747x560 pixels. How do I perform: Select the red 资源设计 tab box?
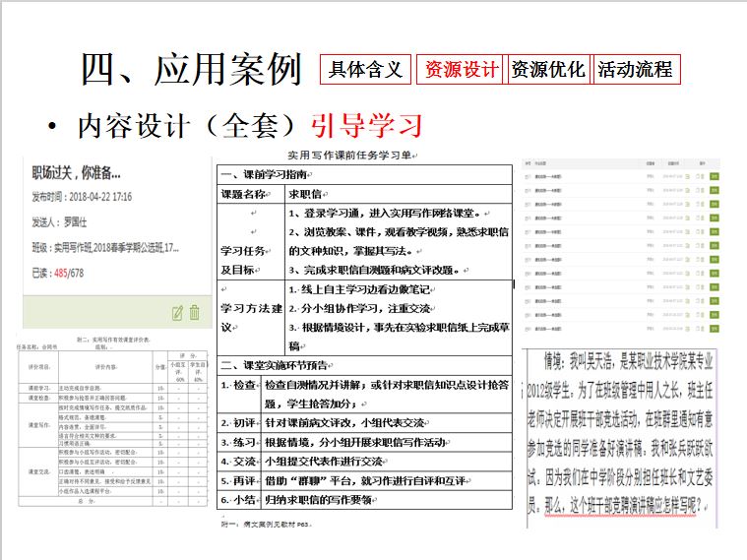461,70
